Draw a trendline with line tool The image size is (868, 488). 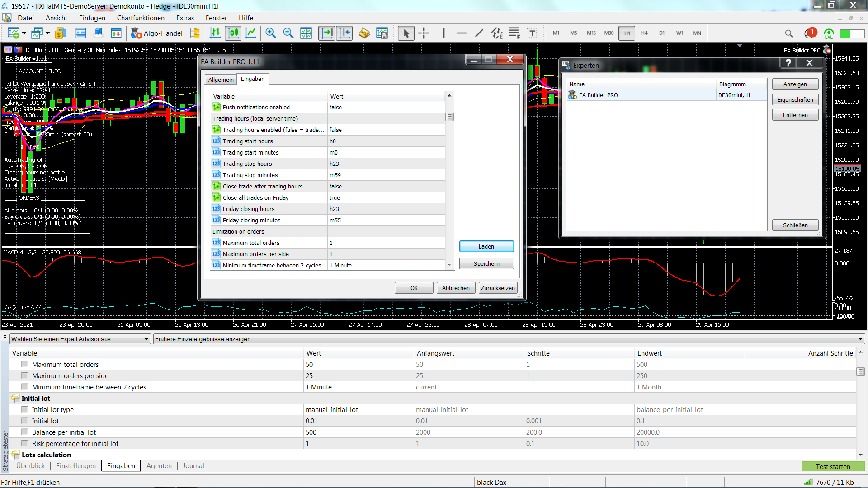(x=479, y=33)
